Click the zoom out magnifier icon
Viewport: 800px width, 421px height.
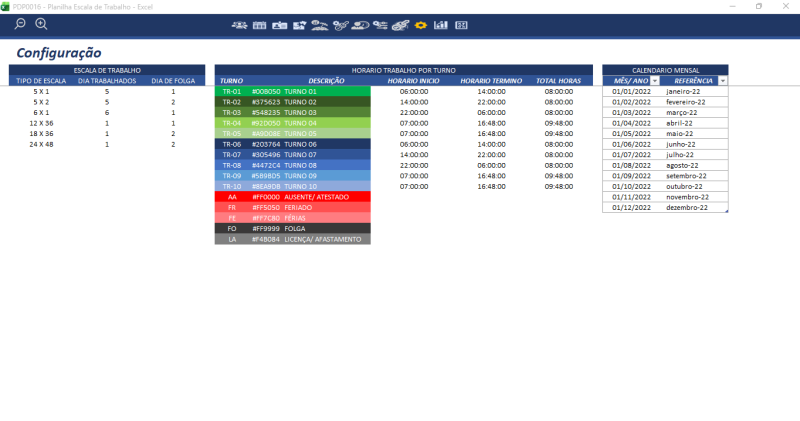[20, 24]
